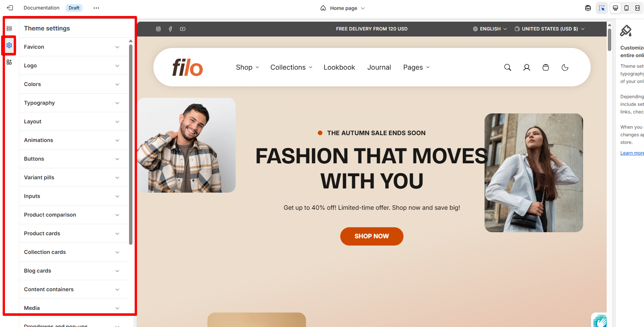
Task: Open the Home page template dropdown
Action: click(343, 8)
